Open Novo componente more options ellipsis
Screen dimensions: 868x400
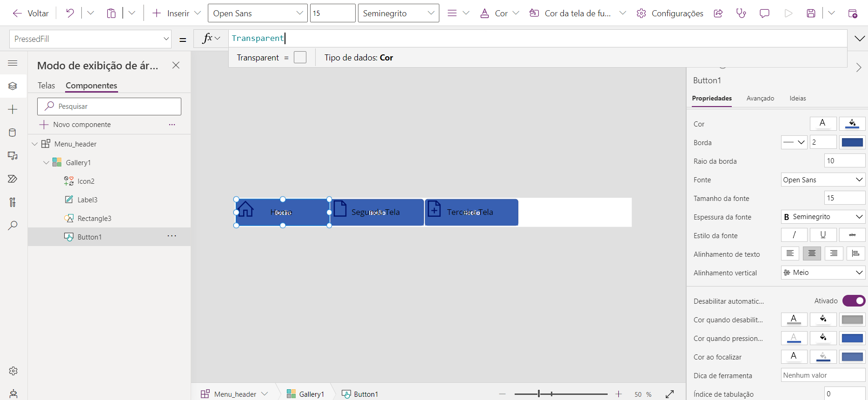172,125
